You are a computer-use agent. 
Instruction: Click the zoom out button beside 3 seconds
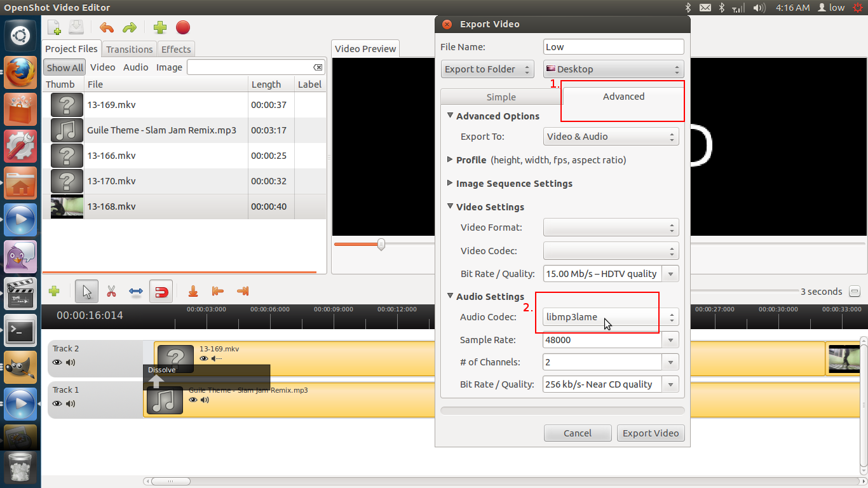coord(855,292)
